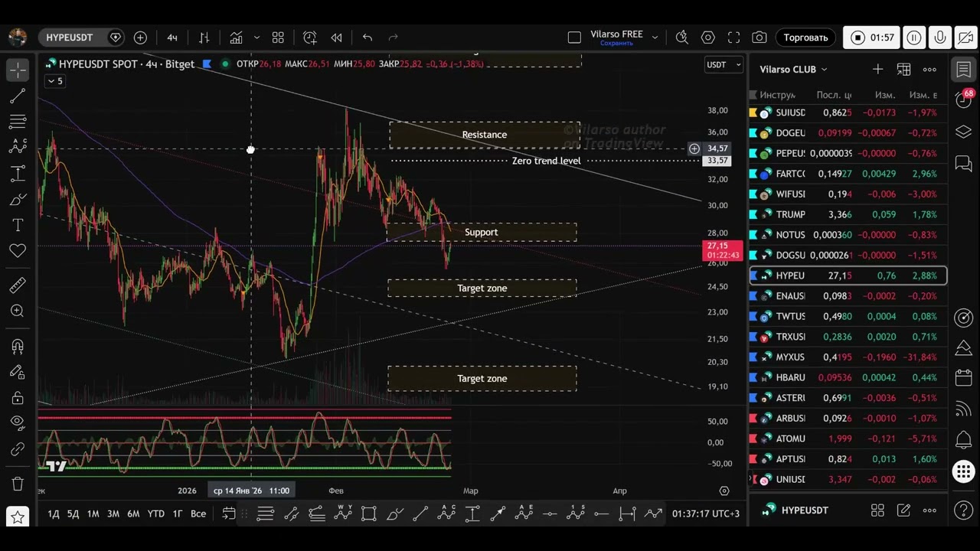Sort watchlist by the Изм. column header
980x551 pixels.
(x=885, y=95)
